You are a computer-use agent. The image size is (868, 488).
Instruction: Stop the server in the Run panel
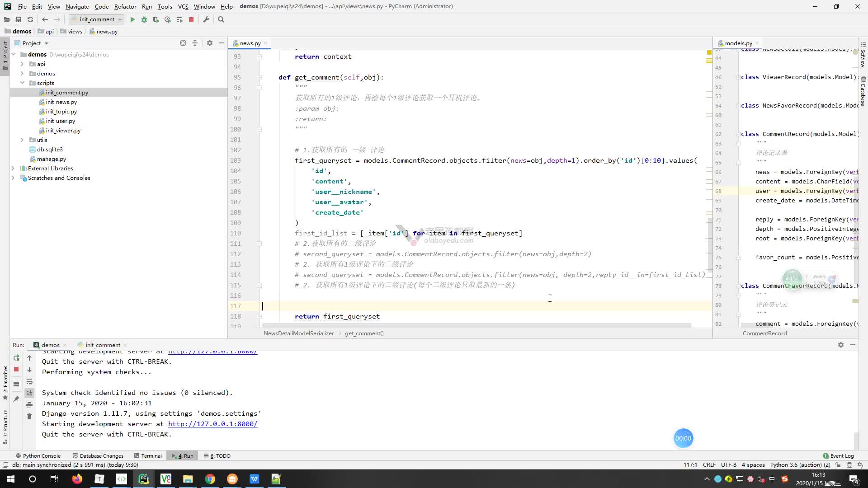pyautogui.click(x=16, y=369)
